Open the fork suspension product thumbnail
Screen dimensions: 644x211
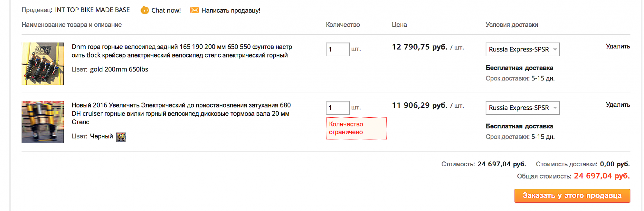[x=43, y=122]
